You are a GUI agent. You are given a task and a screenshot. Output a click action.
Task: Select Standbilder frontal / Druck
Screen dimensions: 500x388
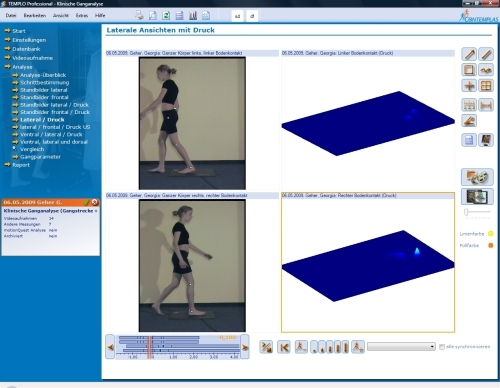[55, 112]
